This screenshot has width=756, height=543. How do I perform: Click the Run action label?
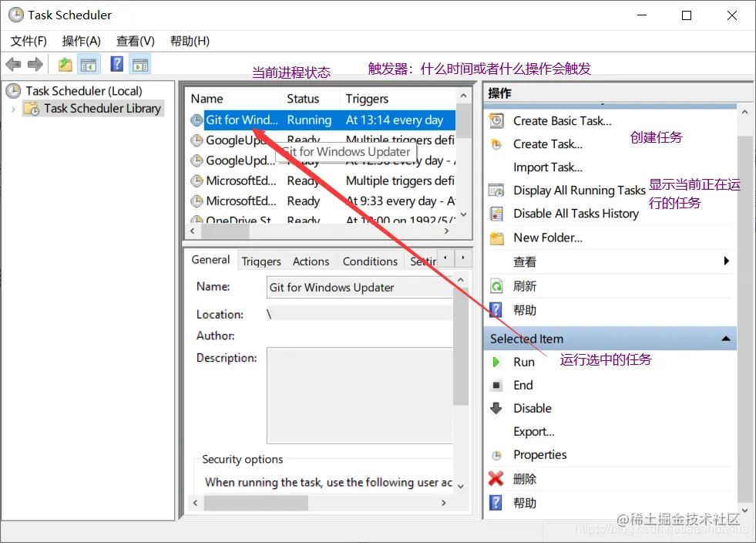point(523,362)
